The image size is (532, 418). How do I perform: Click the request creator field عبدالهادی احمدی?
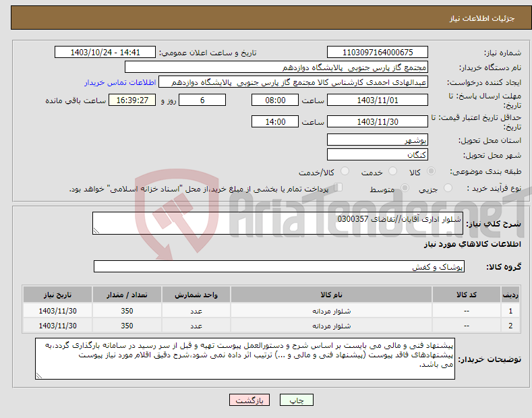tap(293, 82)
